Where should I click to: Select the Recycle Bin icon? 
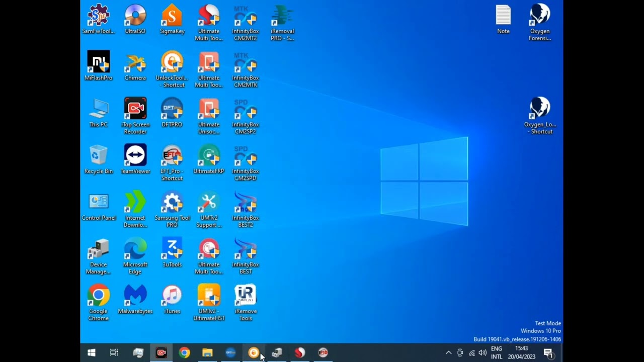[98, 159]
